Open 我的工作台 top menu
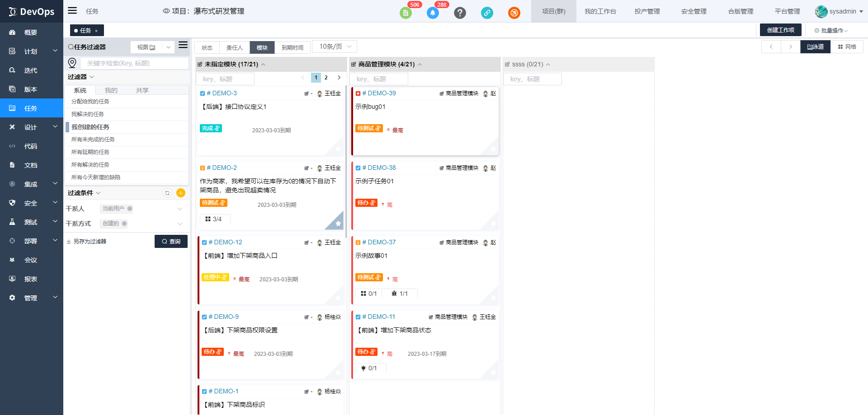This screenshot has width=868, height=415. click(600, 11)
